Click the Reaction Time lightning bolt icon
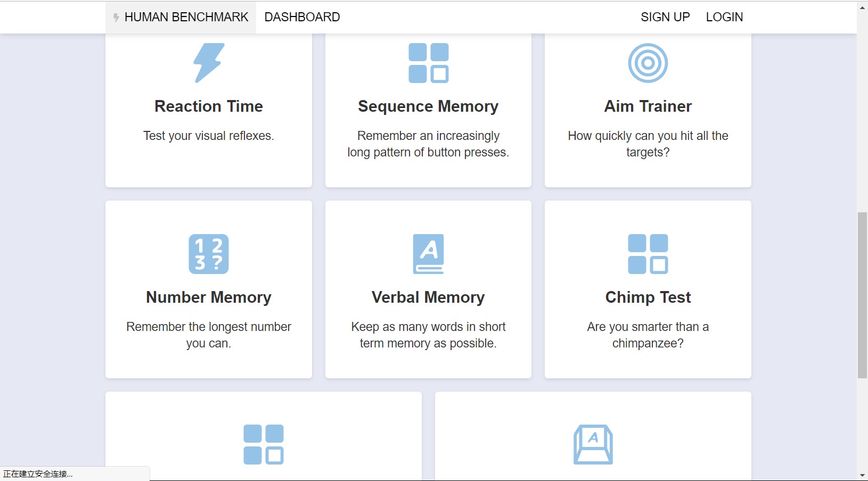This screenshot has height=481, width=868. tap(209, 63)
